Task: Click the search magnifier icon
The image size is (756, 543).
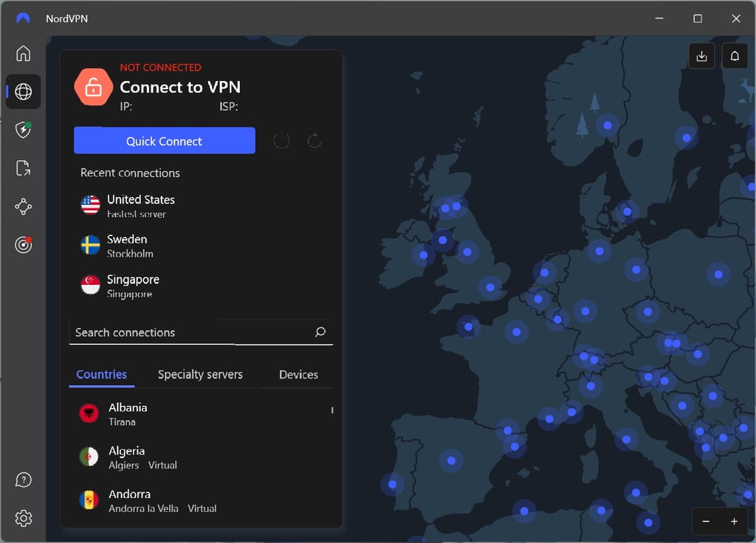Action: [x=320, y=332]
